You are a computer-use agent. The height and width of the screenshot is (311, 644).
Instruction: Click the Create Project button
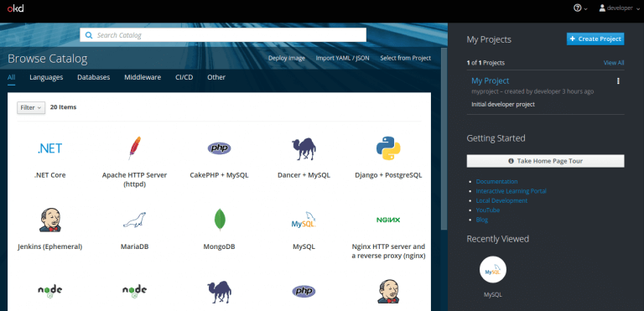(x=595, y=39)
